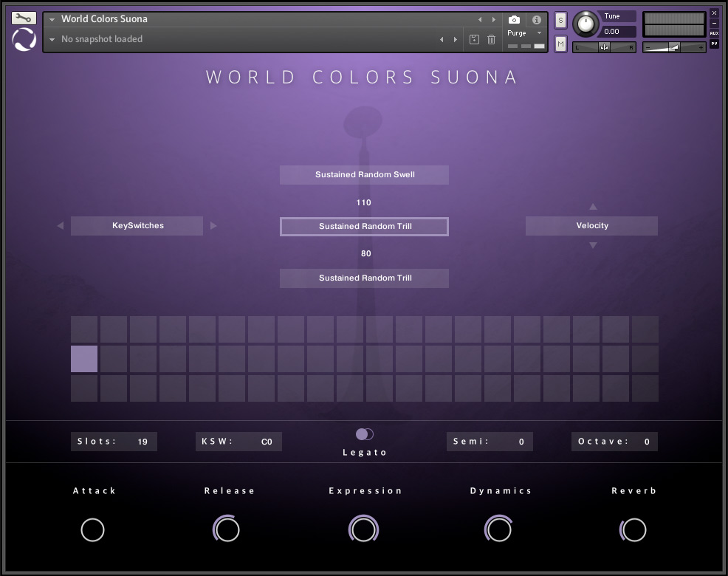Open the Purge dropdown menu

(525, 33)
